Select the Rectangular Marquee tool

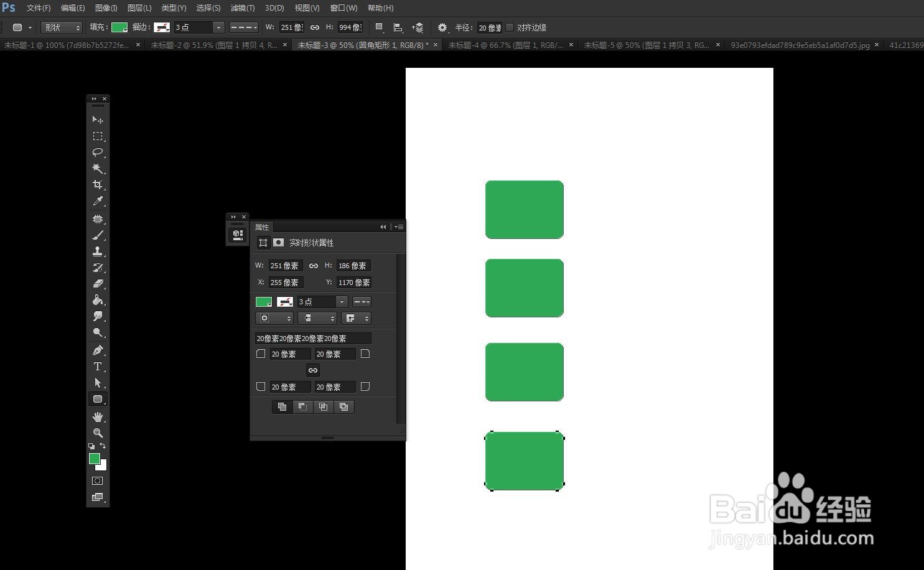(98, 136)
